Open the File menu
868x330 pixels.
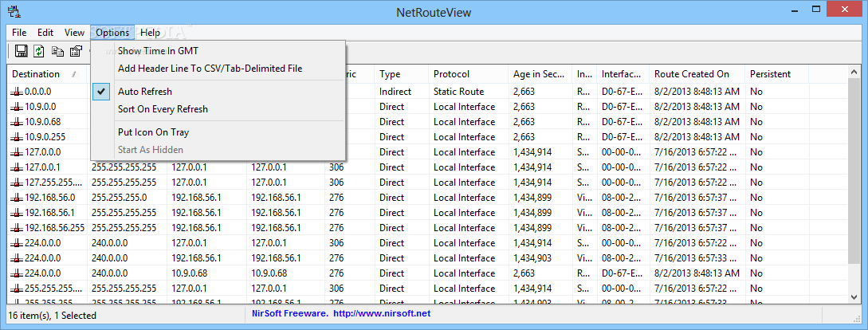point(19,33)
